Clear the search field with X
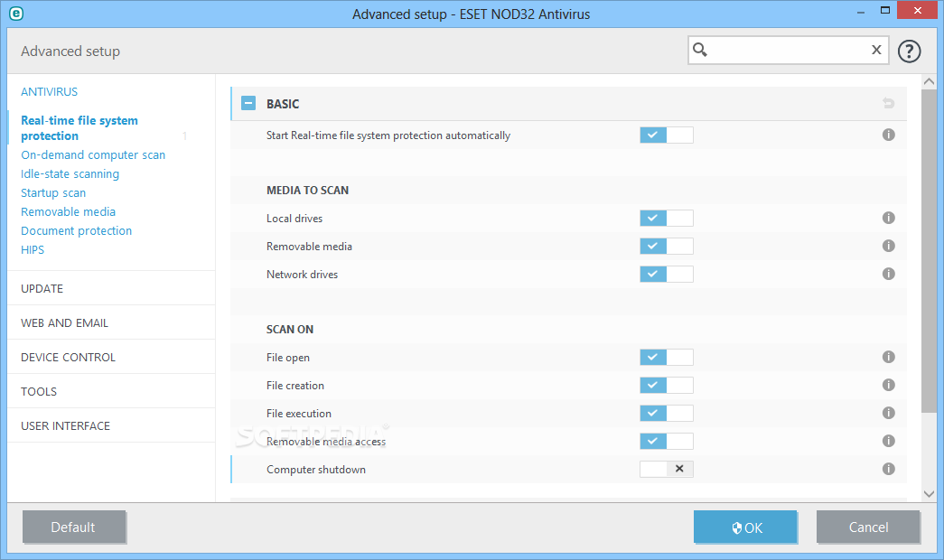The height and width of the screenshot is (560, 944). point(876,50)
